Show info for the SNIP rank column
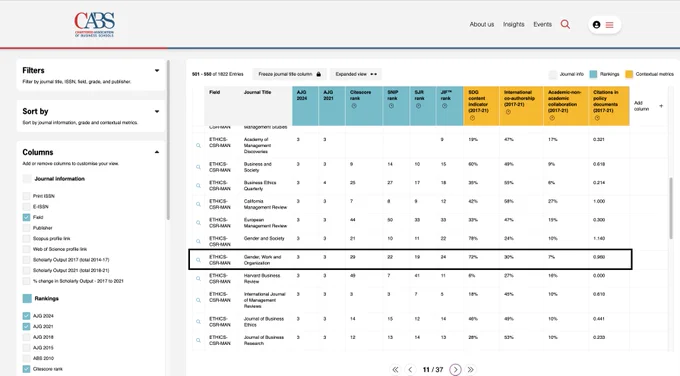 click(x=391, y=106)
